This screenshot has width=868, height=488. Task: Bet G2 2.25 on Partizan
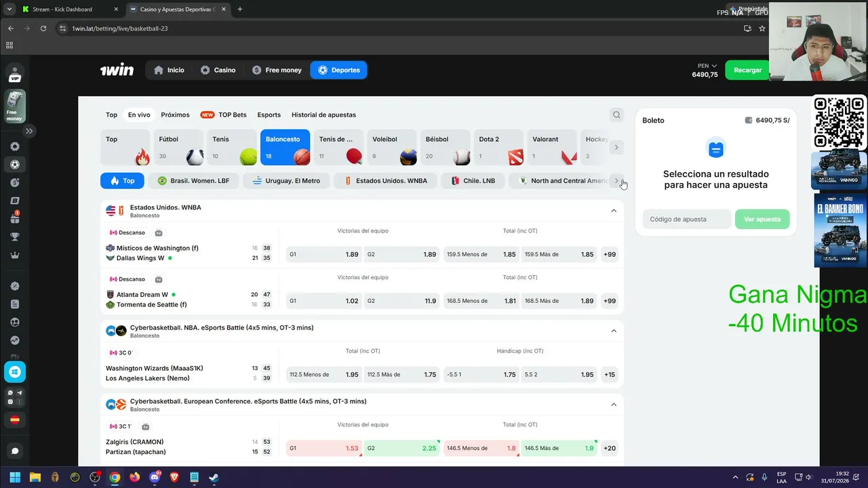pos(402,448)
